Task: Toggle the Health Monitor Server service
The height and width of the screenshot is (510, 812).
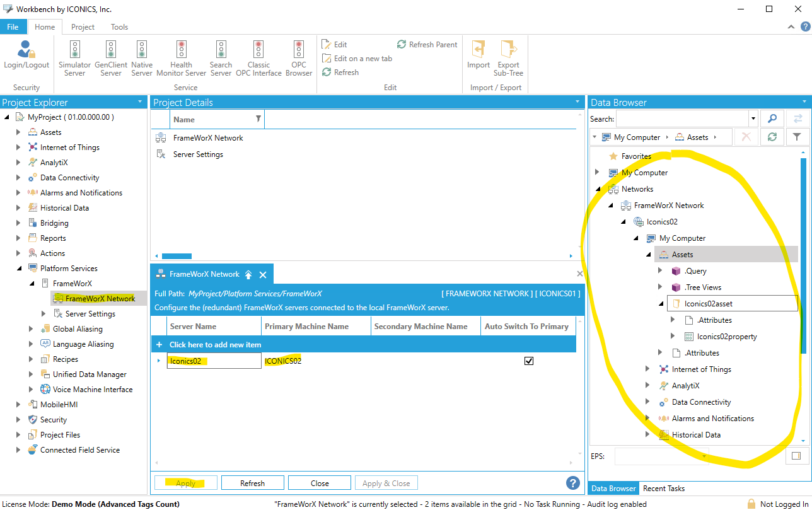Action: tap(181, 58)
